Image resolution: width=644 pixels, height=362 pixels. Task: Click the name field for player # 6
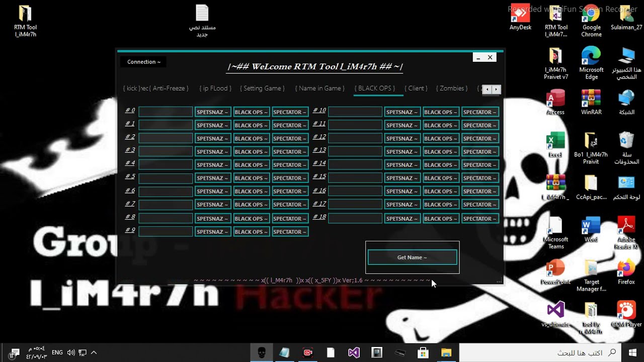pyautogui.click(x=166, y=192)
